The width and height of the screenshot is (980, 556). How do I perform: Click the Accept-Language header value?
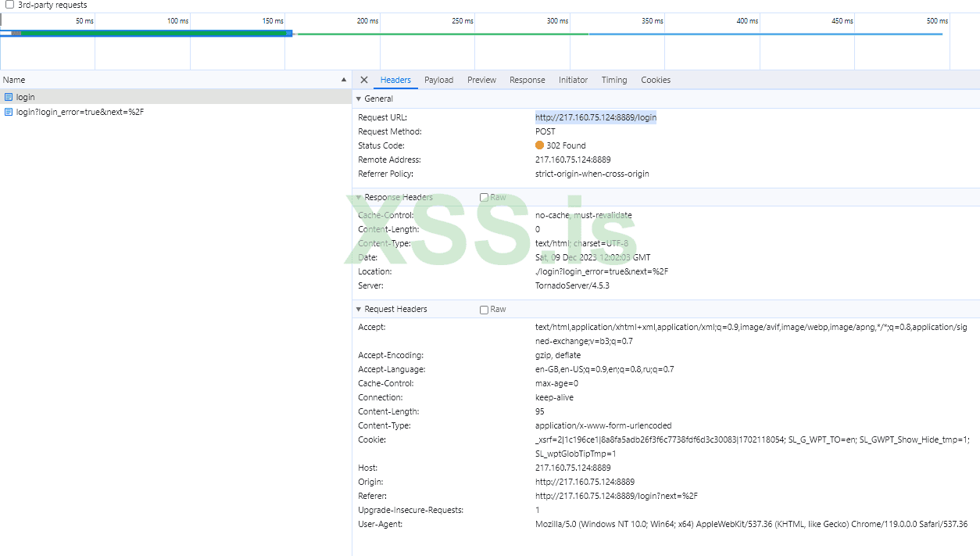tap(605, 369)
